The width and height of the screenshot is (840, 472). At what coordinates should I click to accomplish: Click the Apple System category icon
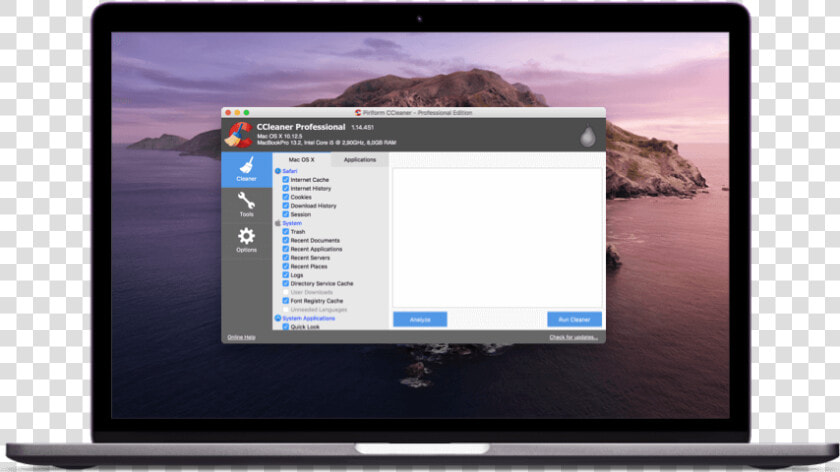click(x=278, y=223)
